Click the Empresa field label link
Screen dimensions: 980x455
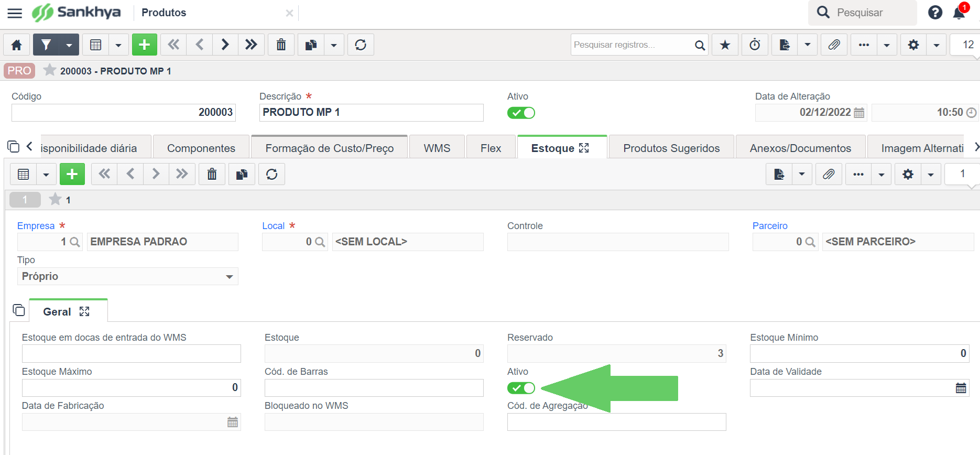(36, 226)
